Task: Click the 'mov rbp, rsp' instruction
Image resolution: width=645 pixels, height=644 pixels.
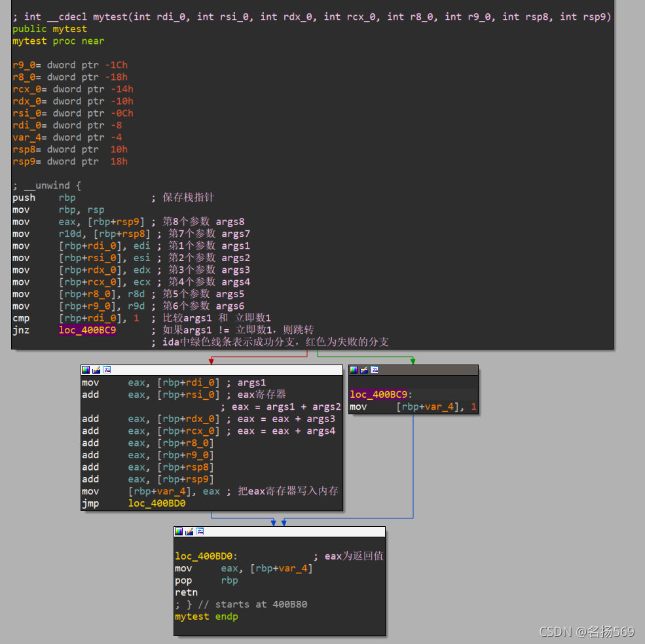Action: point(58,209)
